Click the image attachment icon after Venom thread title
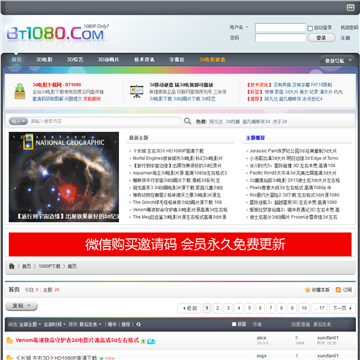Image resolution: width=360 pixels, height=360 pixels. pyautogui.click(x=143, y=341)
